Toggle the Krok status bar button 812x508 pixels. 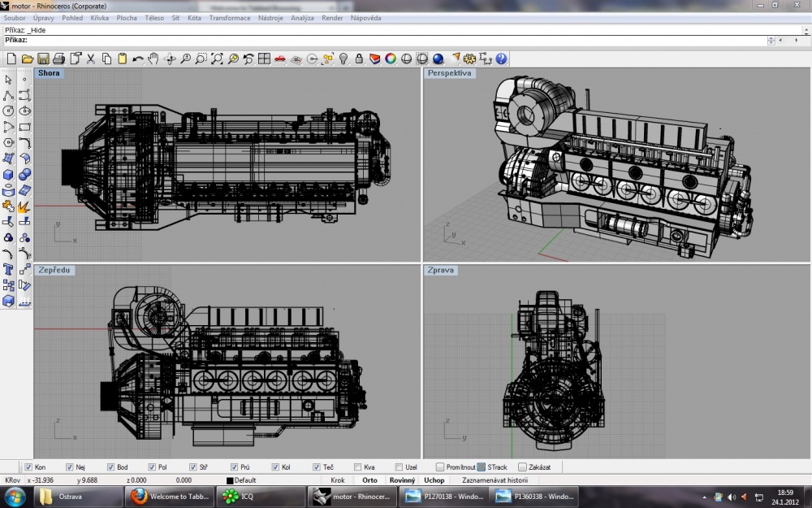[x=338, y=480]
